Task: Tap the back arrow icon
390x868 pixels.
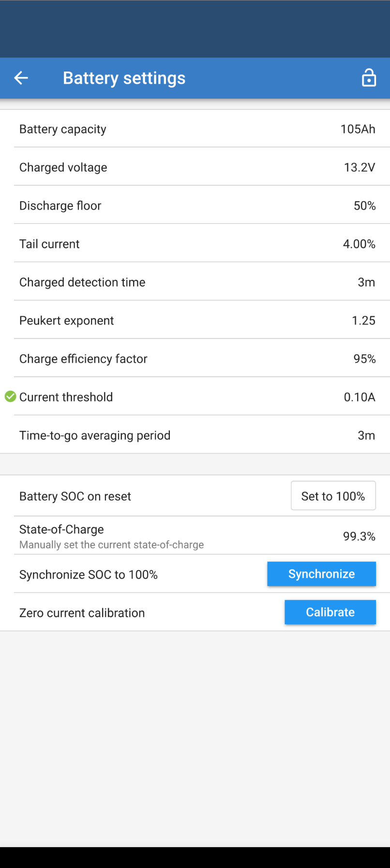Action: [x=21, y=78]
